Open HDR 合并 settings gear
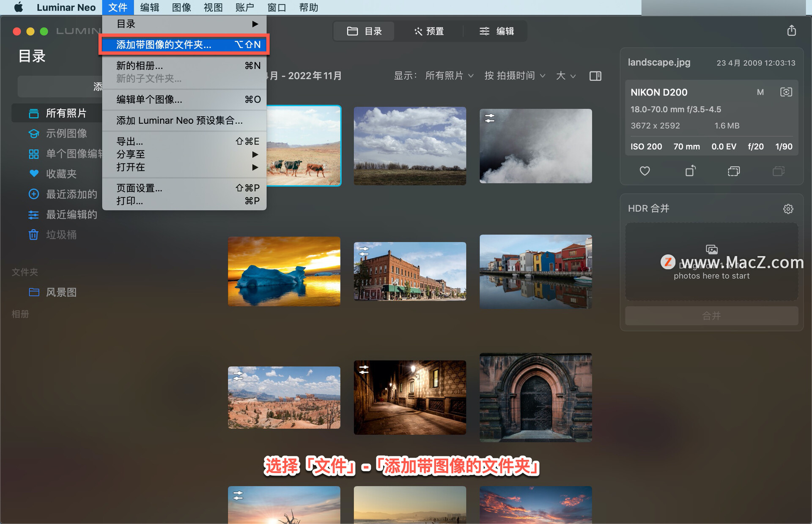This screenshot has width=812, height=524. pos(788,209)
